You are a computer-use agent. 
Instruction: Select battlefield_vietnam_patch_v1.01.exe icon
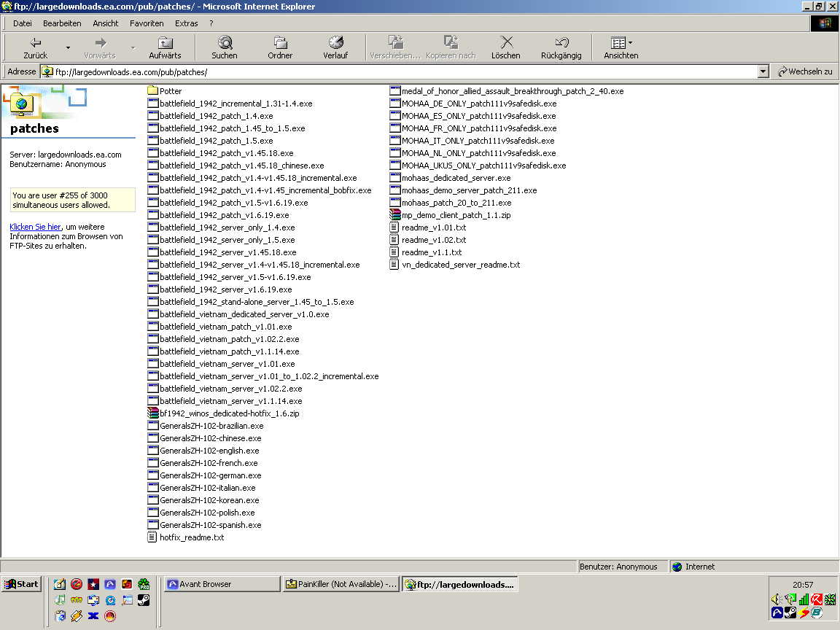click(152, 326)
